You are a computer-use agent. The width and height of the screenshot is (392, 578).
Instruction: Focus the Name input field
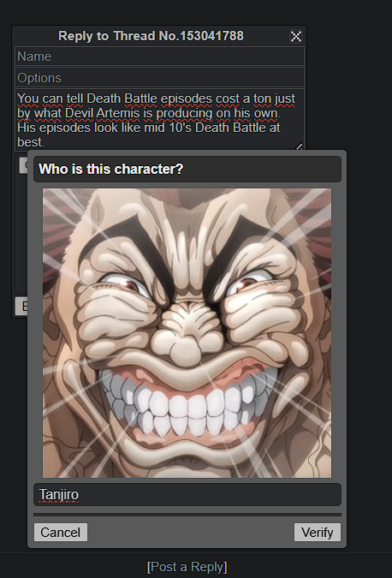(x=159, y=56)
